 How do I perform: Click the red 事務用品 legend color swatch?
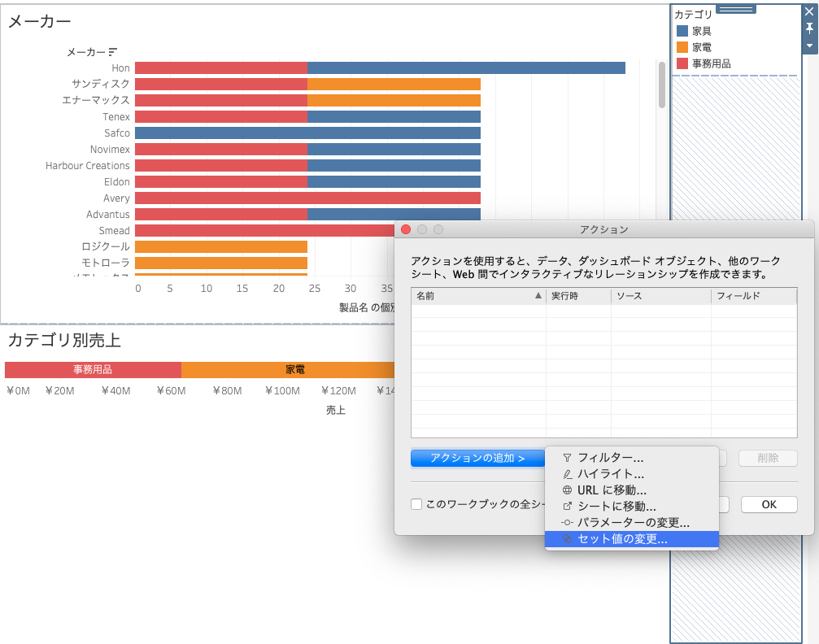pos(682,63)
